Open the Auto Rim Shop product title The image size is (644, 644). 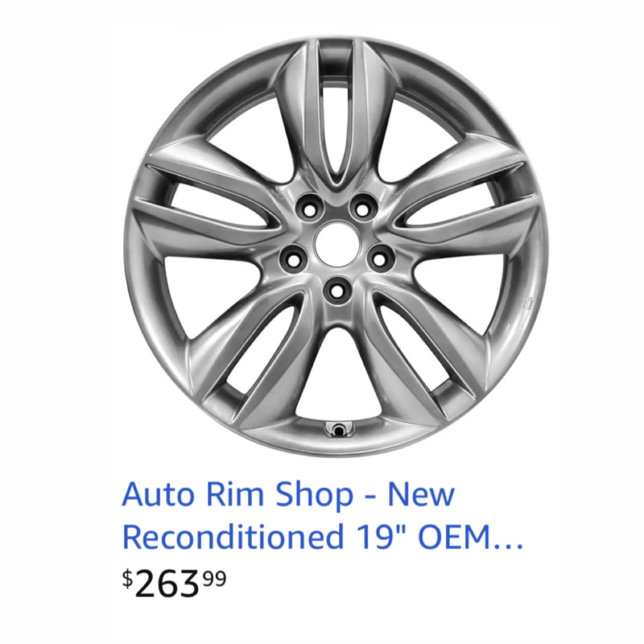322,516
